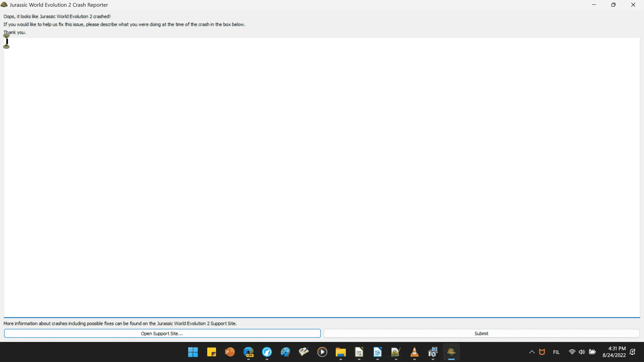Open the LibreOffice Calc taskbar icon
The height and width of the screenshot is (362, 644).
[359, 352]
